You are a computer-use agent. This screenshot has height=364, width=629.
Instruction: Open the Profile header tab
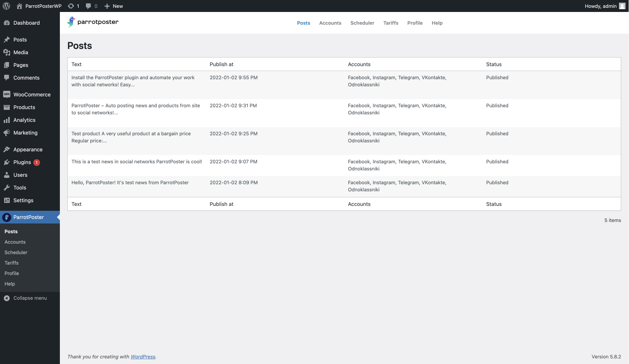pyautogui.click(x=415, y=23)
